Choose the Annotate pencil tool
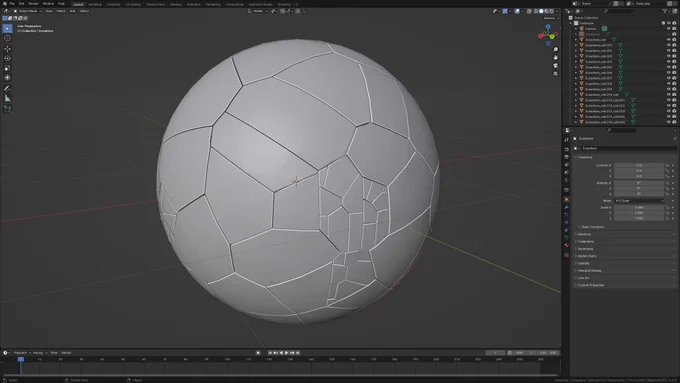Screen dimensions: 680x383 point(7,88)
